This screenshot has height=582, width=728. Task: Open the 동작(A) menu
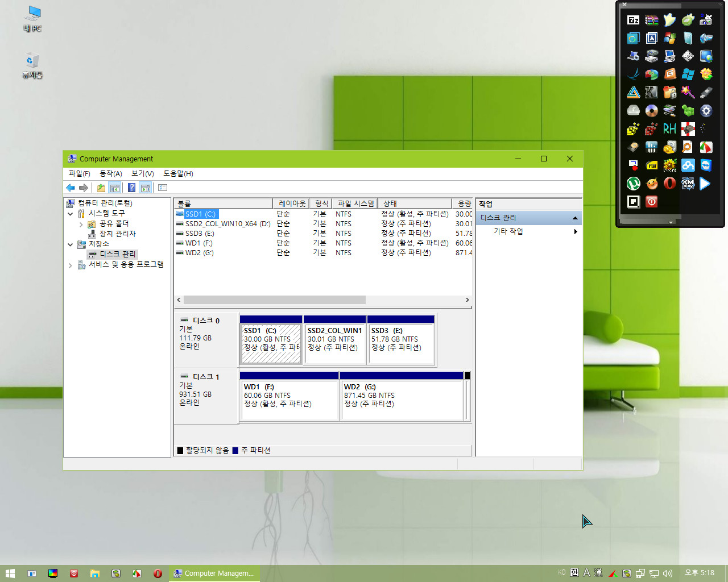(x=111, y=173)
